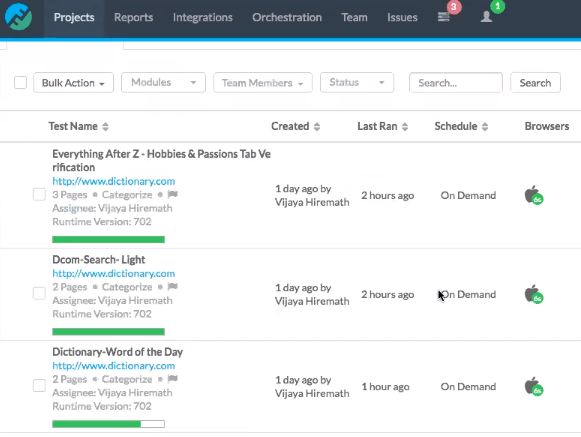
Task: Open the Dictionary-Word of the Day test title
Action: pos(117,352)
